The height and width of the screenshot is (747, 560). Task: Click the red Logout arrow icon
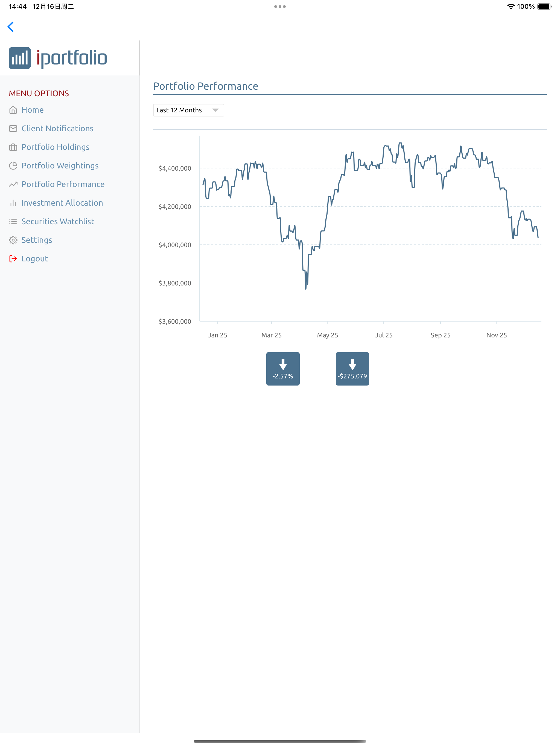click(x=13, y=259)
